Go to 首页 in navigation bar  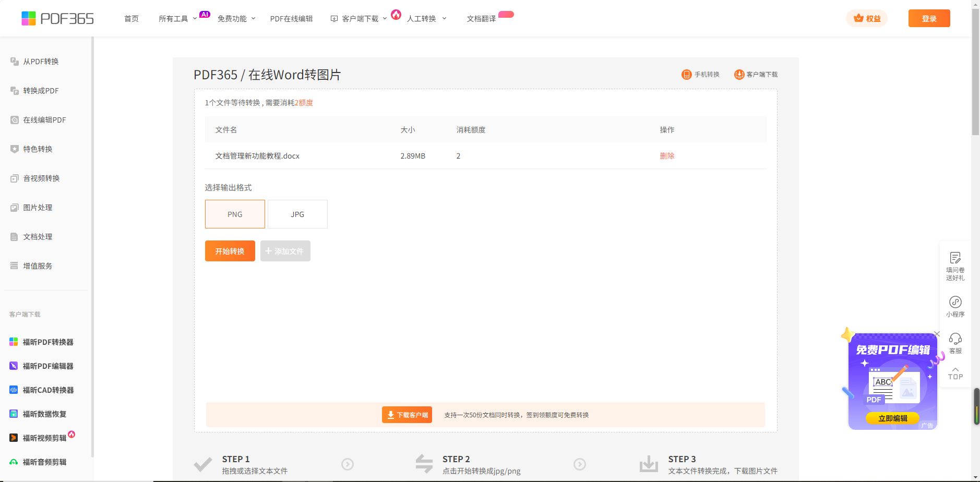[x=132, y=19]
